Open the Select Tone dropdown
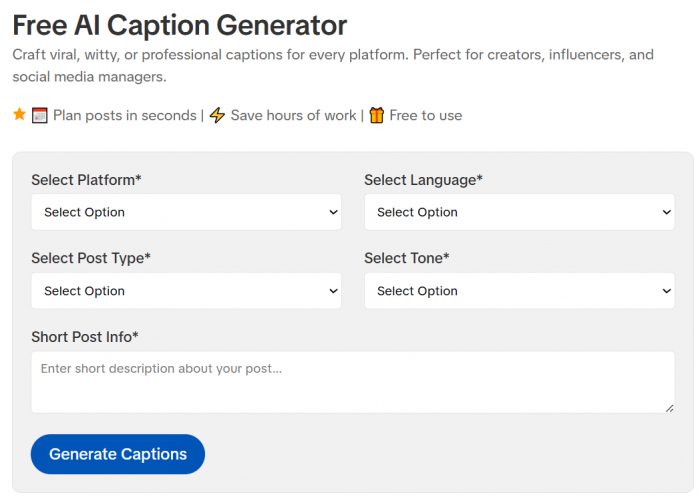This screenshot has height=503, width=700. pos(519,291)
